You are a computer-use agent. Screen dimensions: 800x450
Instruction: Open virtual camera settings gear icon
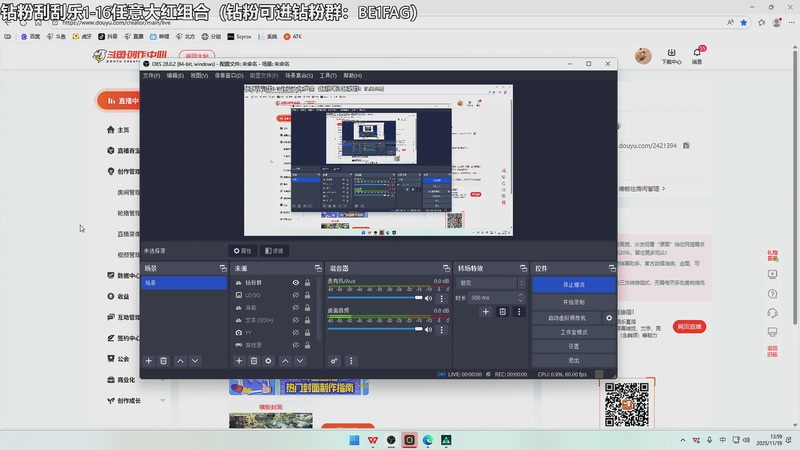click(x=609, y=318)
